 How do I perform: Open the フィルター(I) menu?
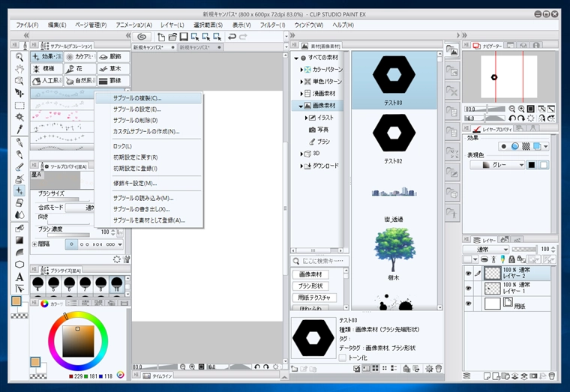273,25
